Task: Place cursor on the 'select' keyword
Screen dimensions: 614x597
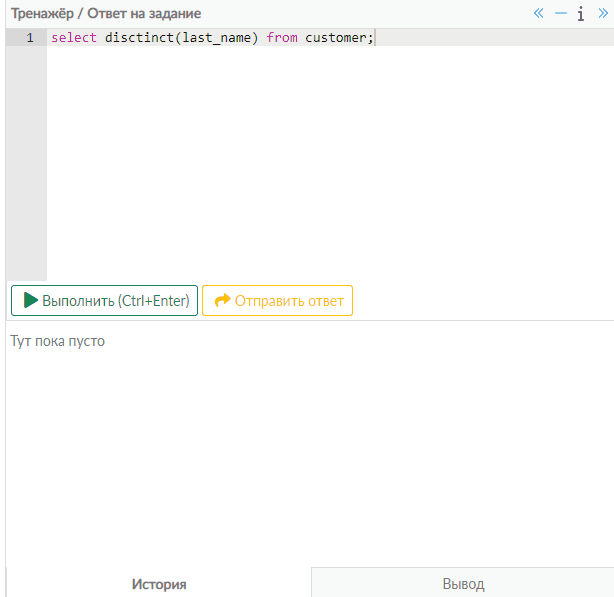Action: [73, 38]
